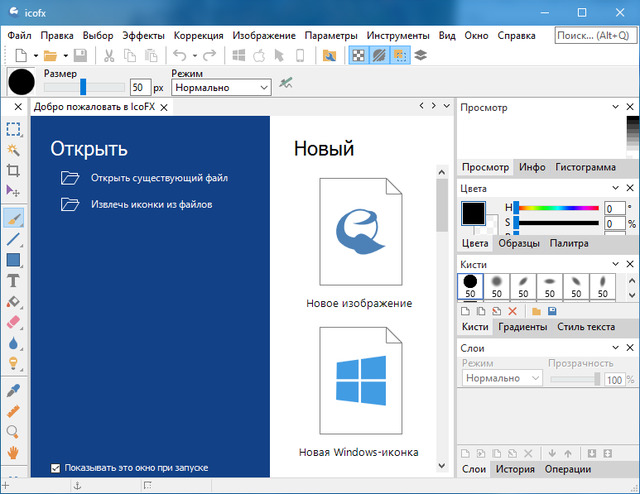Expand the New file dropdown arrow
Image resolution: width=640 pixels, height=494 pixels.
click(35, 56)
